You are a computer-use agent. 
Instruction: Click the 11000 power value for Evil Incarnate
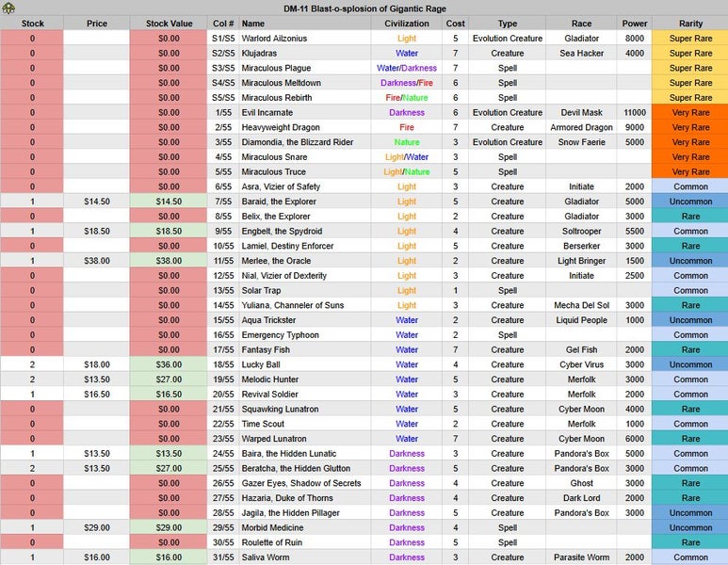pyautogui.click(x=634, y=112)
